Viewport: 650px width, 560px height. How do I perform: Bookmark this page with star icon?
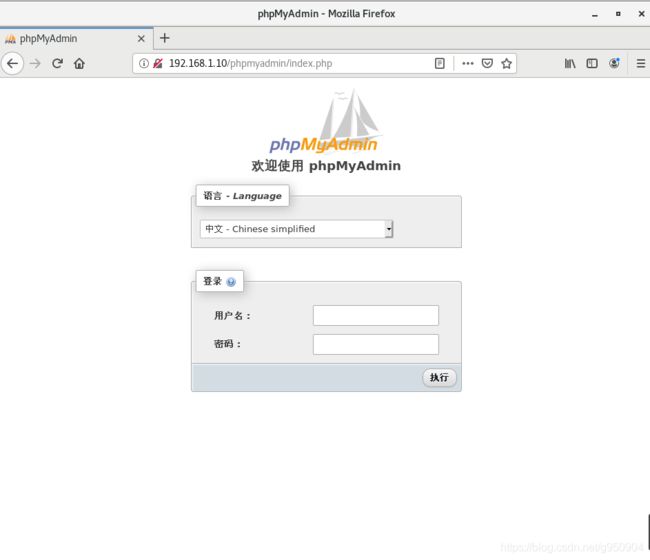(x=506, y=63)
